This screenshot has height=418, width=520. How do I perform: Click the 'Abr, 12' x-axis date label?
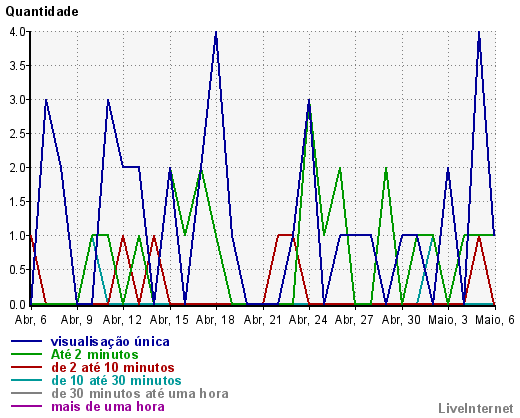pyautogui.click(x=122, y=320)
